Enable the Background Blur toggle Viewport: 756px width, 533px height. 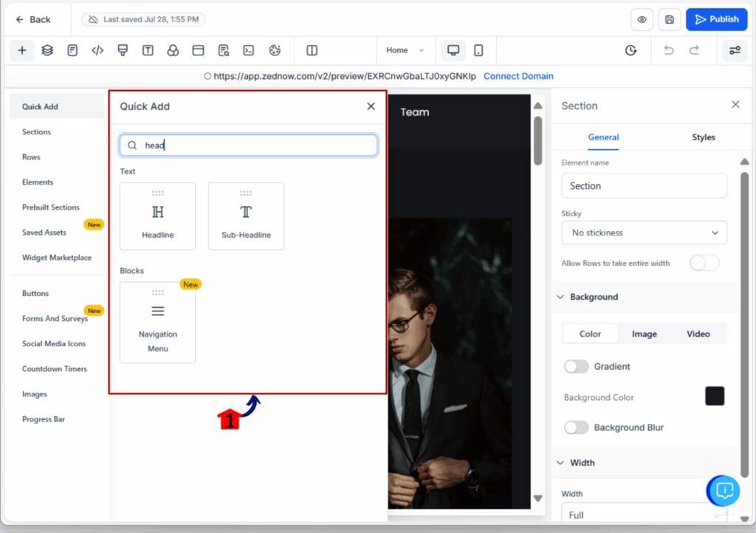coord(577,427)
